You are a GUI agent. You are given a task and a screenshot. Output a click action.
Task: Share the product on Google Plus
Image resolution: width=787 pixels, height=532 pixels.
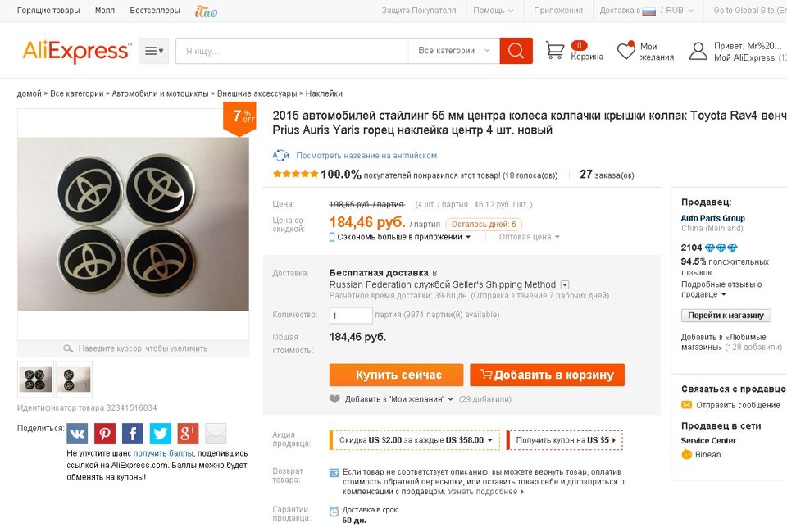pos(188,434)
